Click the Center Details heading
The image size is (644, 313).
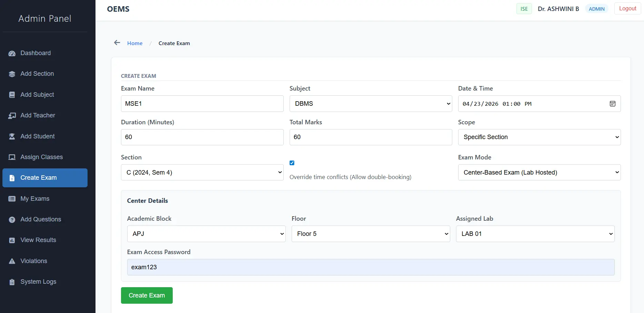pyautogui.click(x=148, y=201)
